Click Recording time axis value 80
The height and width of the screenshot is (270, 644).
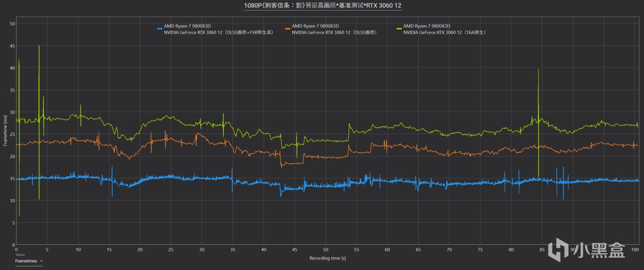[511, 250]
